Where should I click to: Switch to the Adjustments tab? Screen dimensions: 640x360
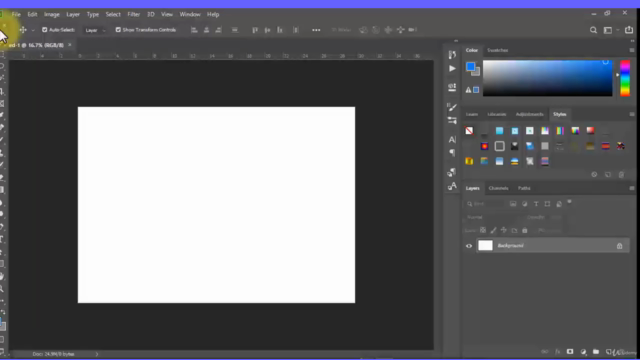point(529,114)
